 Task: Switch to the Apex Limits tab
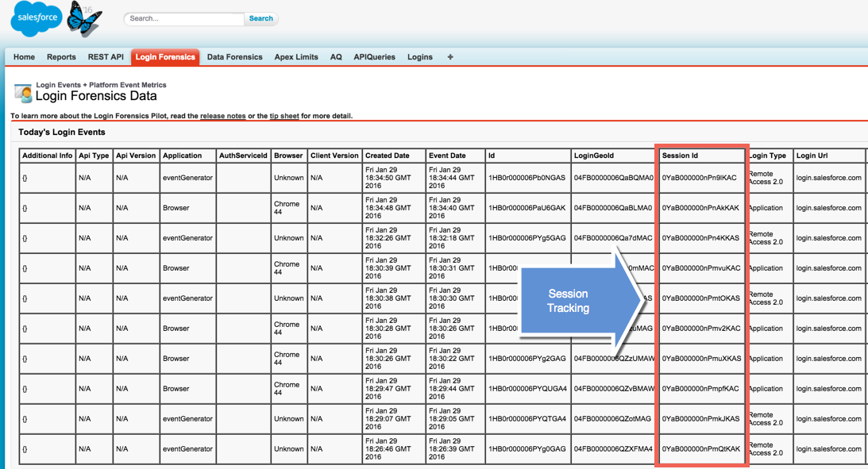(295, 56)
